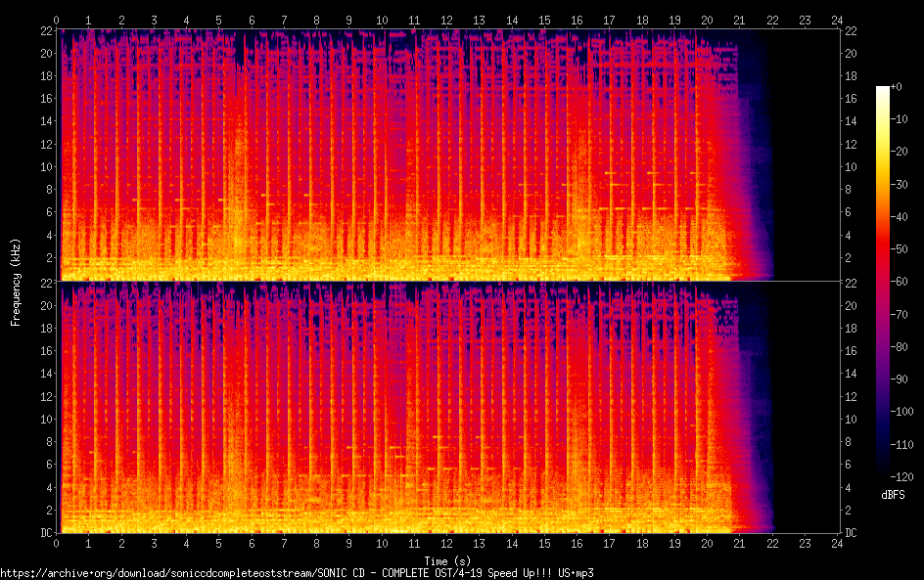Click the "Frequency (kHz)" vertical axis title
Viewport: 924px width, 580px height.
pos(16,281)
